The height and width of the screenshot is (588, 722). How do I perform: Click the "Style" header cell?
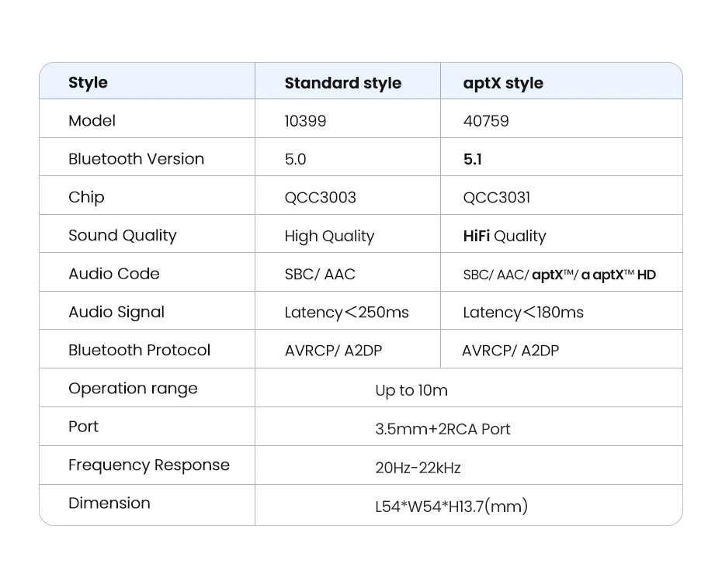point(88,83)
